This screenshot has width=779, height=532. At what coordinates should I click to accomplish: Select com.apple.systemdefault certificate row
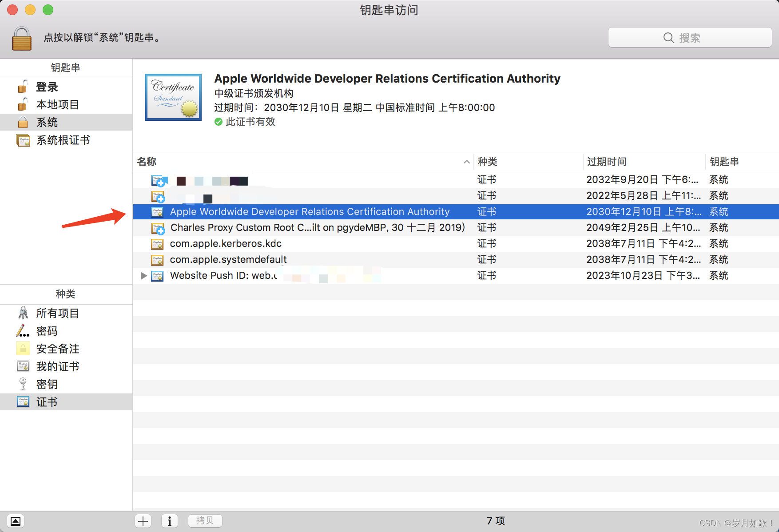click(x=456, y=260)
